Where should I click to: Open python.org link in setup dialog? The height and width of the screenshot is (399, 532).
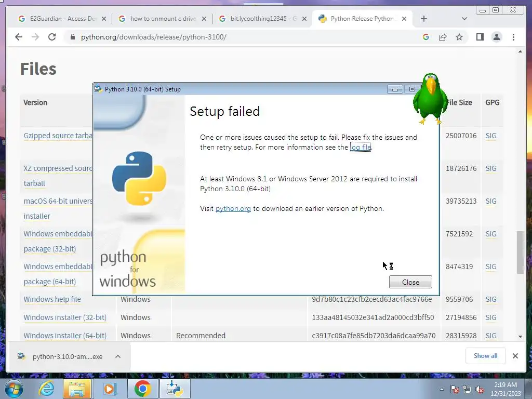(x=233, y=209)
